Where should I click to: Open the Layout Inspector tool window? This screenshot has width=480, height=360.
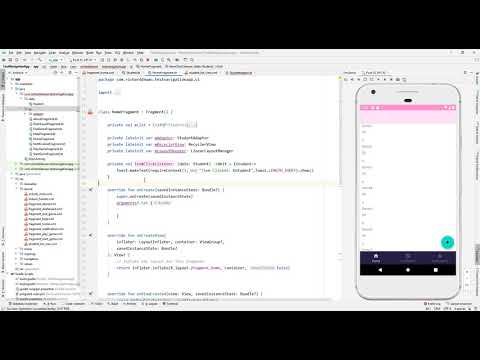point(459,304)
